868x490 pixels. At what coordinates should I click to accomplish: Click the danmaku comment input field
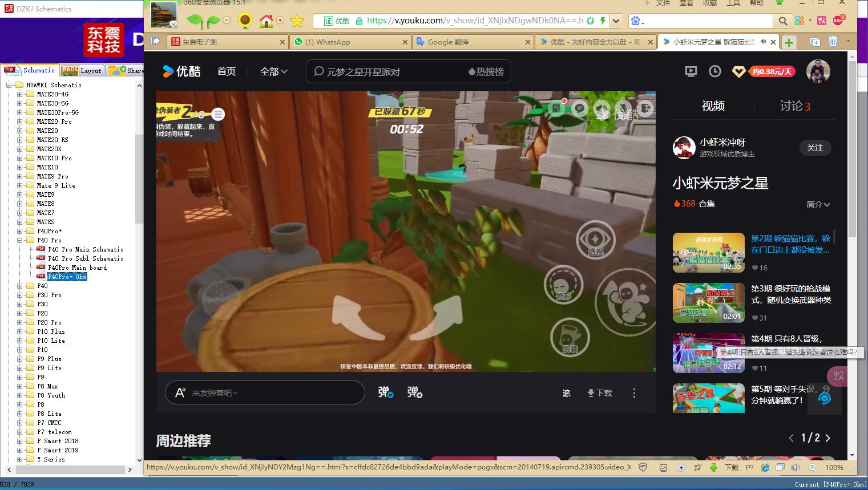click(x=265, y=392)
